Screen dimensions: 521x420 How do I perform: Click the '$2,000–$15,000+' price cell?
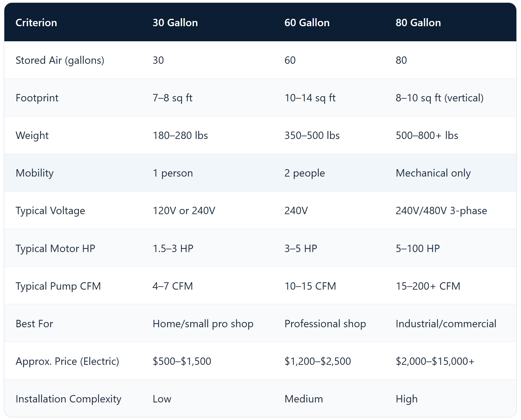click(x=435, y=361)
